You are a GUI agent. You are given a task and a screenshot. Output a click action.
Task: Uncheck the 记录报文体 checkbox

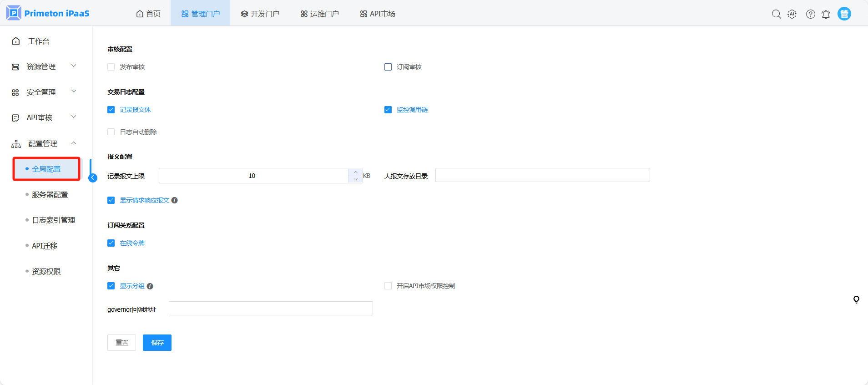111,110
